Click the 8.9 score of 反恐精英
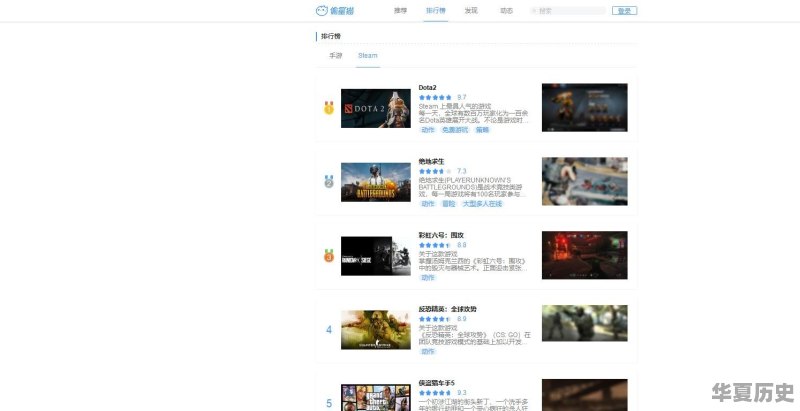The image size is (800, 411). coord(462,319)
